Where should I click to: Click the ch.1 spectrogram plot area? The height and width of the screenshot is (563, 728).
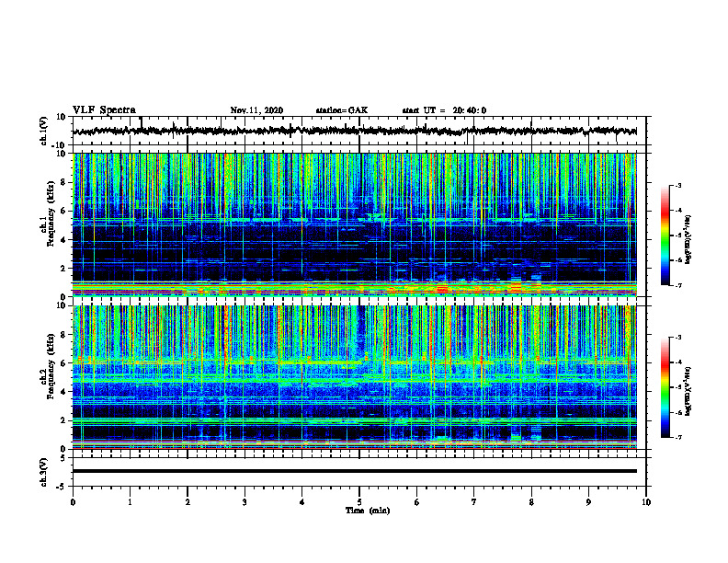pos(354,224)
